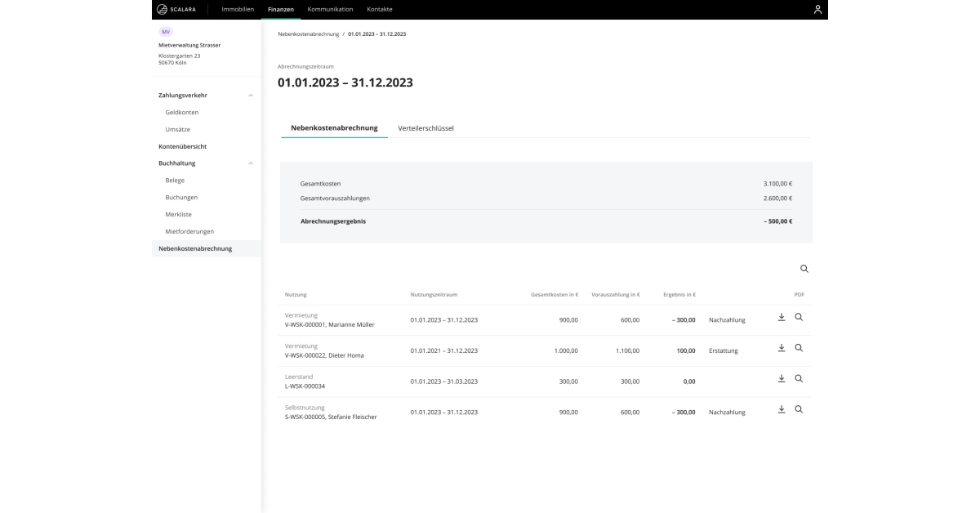Open the Finanzen menu
Screen dimensions: 980x513
pos(282,9)
